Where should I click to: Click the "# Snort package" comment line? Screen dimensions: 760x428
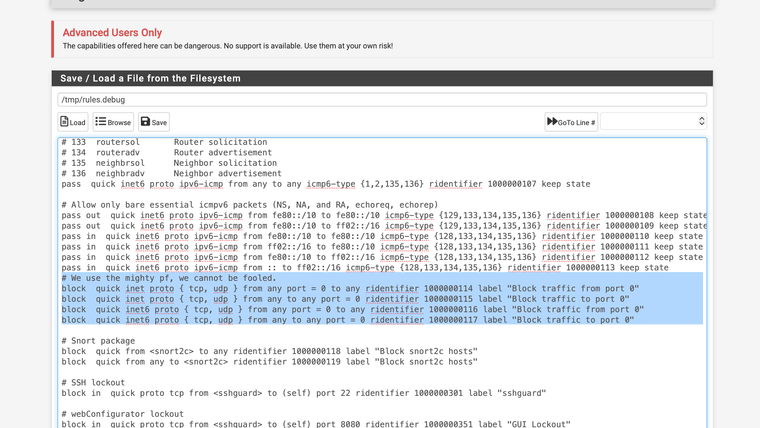pyautogui.click(x=98, y=341)
